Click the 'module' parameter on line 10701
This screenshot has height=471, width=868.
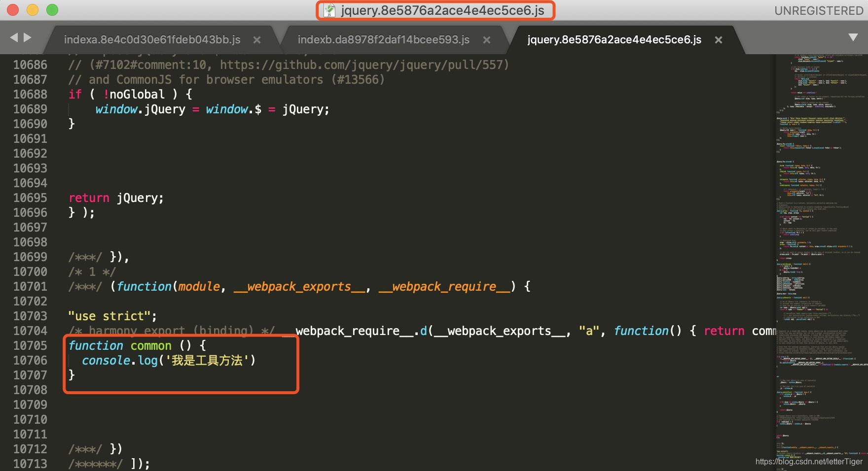coord(199,286)
